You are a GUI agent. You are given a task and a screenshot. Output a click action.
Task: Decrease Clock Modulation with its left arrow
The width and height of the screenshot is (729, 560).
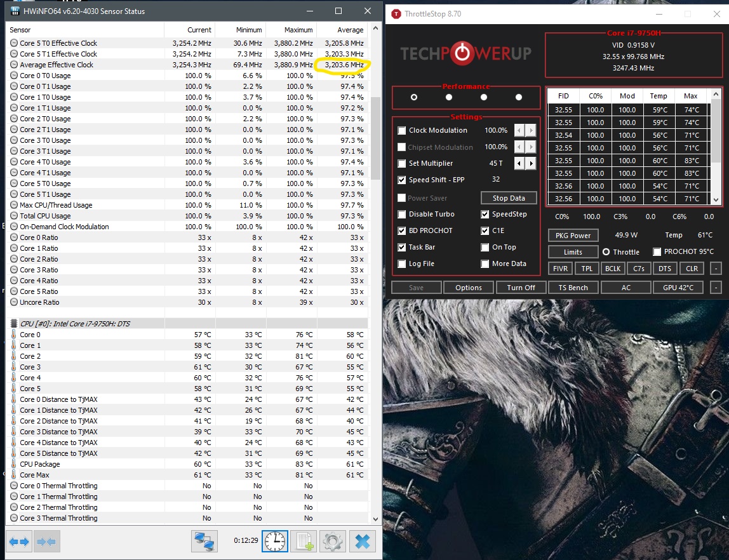[519, 130]
